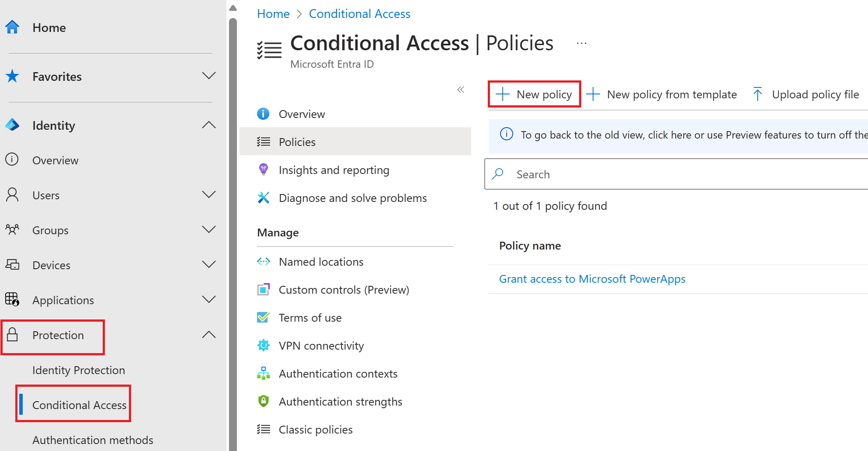Viewport: 868px width, 451px height.
Task: Collapse the Protection section chevron
Action: 209,334
